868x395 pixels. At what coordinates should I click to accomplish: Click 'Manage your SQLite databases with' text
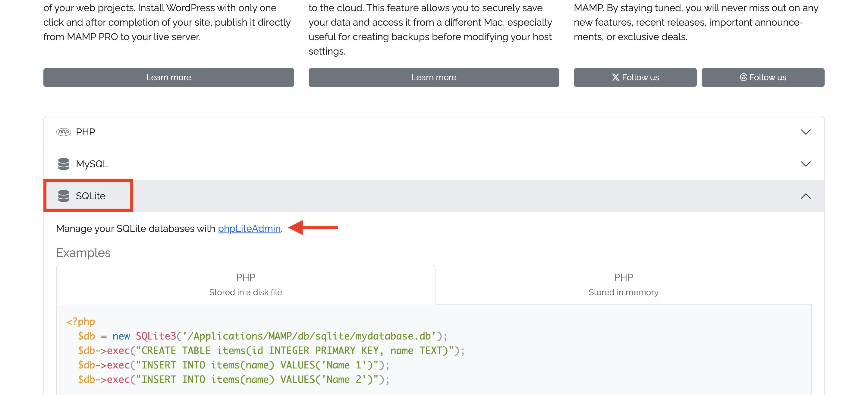click(x=135, y=229)
